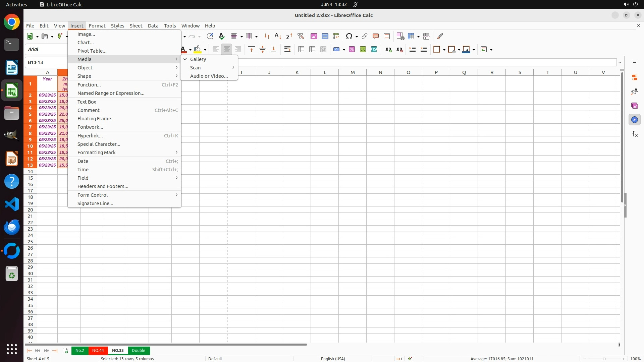Click the Clone Formatting paintbrush icon
Screen dimensions: 644x362
tap(440, 36)
